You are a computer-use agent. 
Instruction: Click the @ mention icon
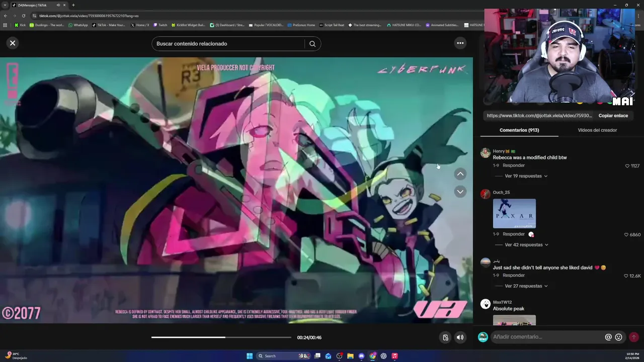(x=608, y=337)
